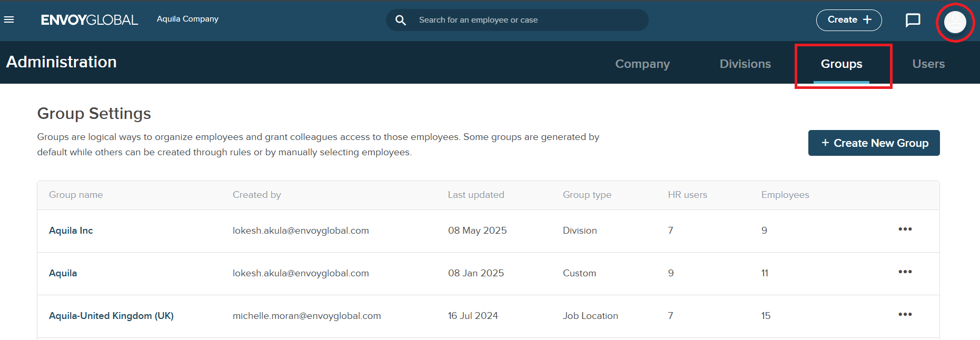
Task: Click the Create New Group button
Action: pyautogui.click(x=874, y=143)
